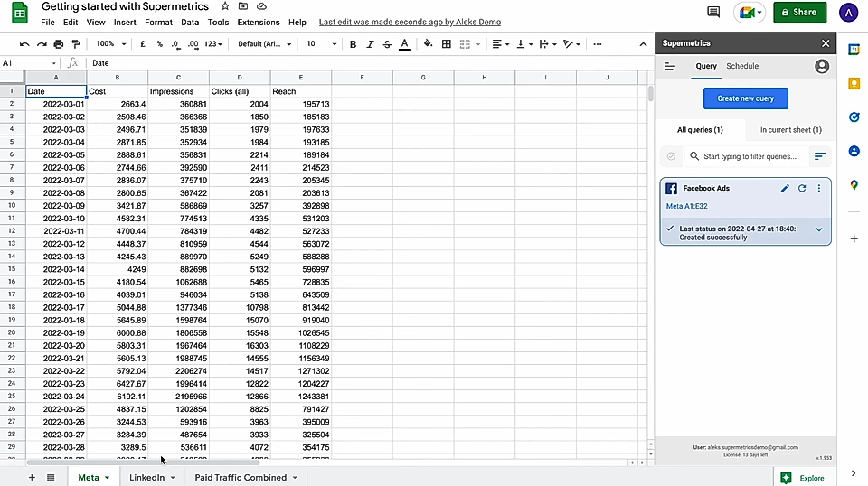The image size is (868, 486).
Task: Edit the Facebook Ads query
Action: click(785, 189)
